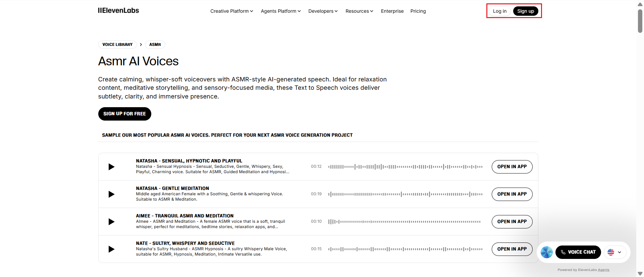The width and height of the screenshot is (644, 277).
Task: Seek in Nate Sultry, Whispery waveform
Action: point(405,249)
